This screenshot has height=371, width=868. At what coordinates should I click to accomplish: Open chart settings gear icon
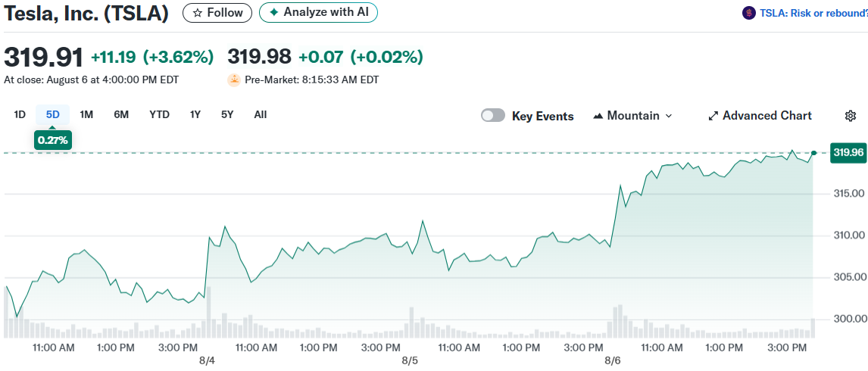[x=851, y=116]
